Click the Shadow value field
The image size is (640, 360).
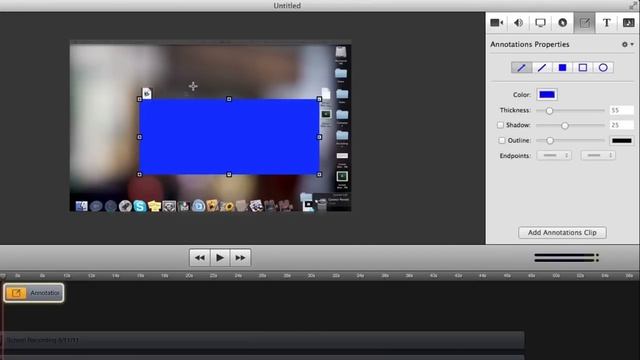[x=621, y=125]
